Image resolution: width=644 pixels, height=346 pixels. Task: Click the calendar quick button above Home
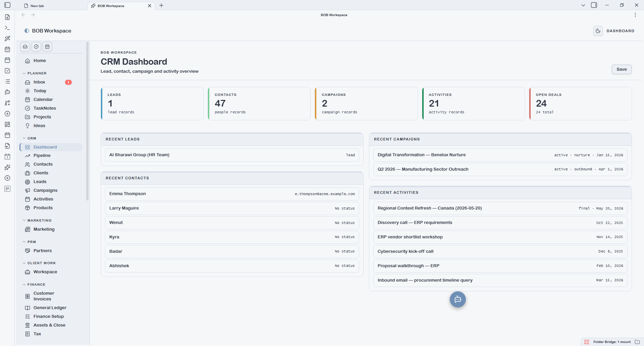[47, 47]
